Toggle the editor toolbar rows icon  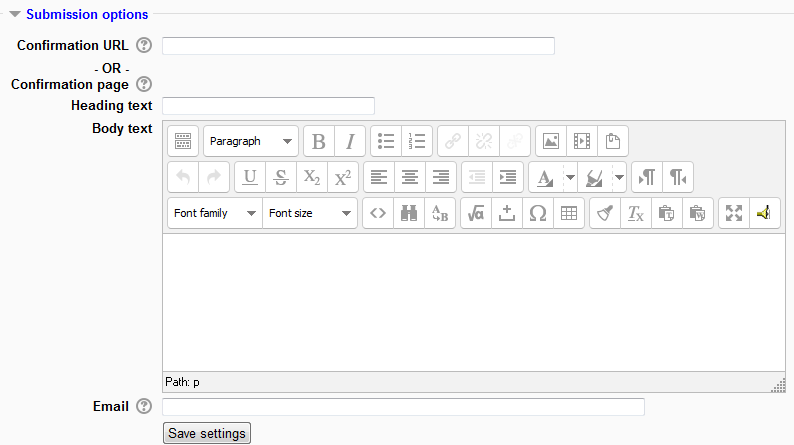point(181,141)
